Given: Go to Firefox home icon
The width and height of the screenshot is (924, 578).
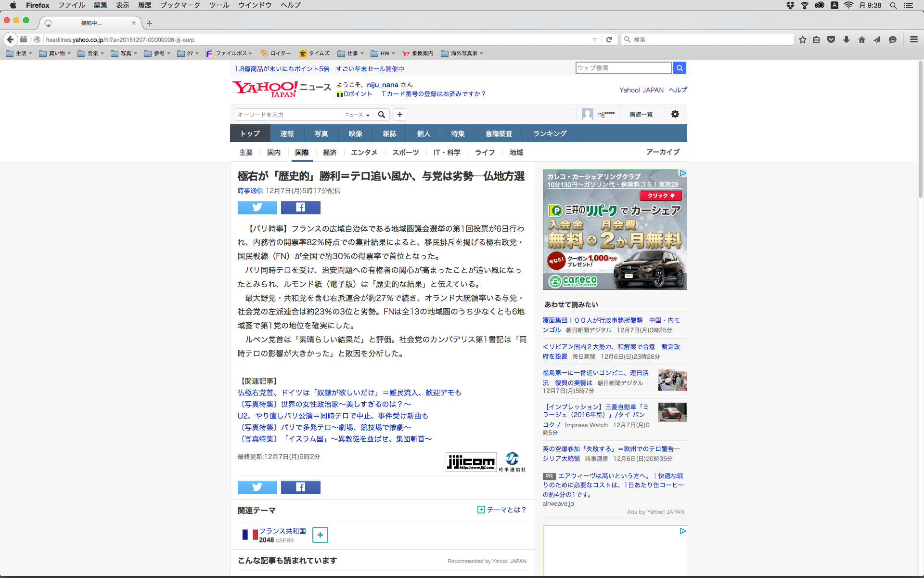Looking at the screenshot, I should pos(861,39).
